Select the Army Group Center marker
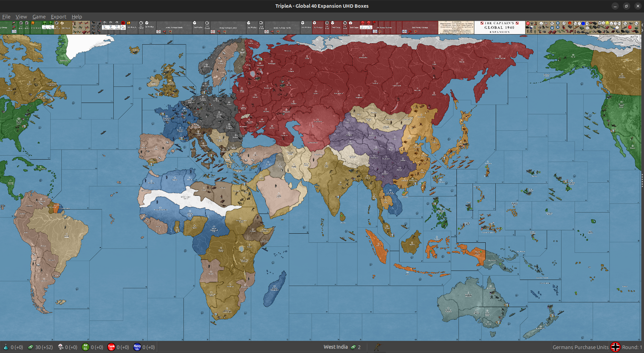 coord(228,27)
